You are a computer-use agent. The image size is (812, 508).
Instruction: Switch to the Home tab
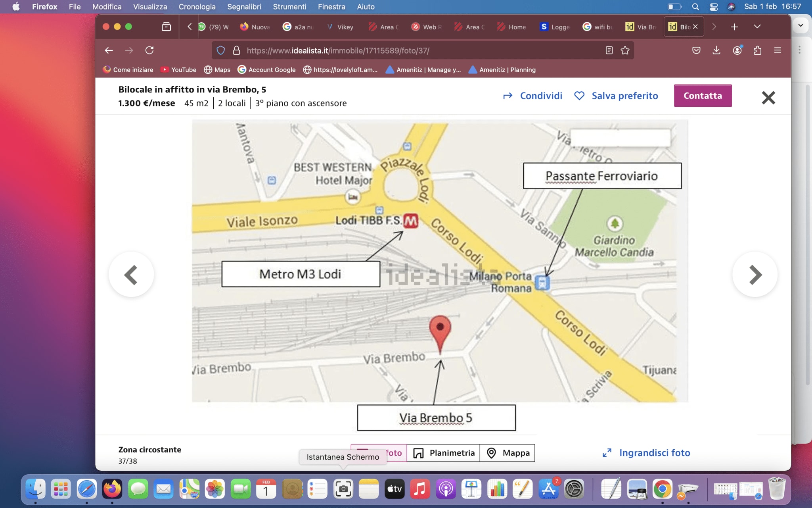pos(512,27)
